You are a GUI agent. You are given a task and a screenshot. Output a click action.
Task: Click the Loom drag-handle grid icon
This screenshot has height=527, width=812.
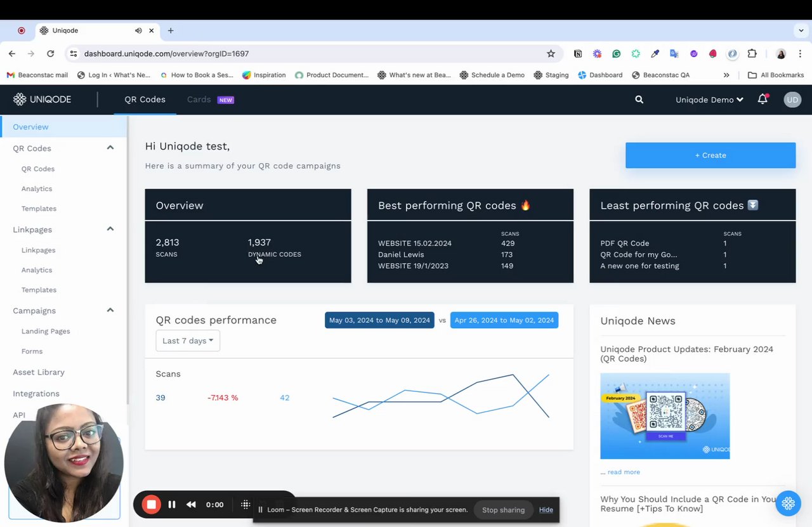pyautogui.click(x=246, y=505)
